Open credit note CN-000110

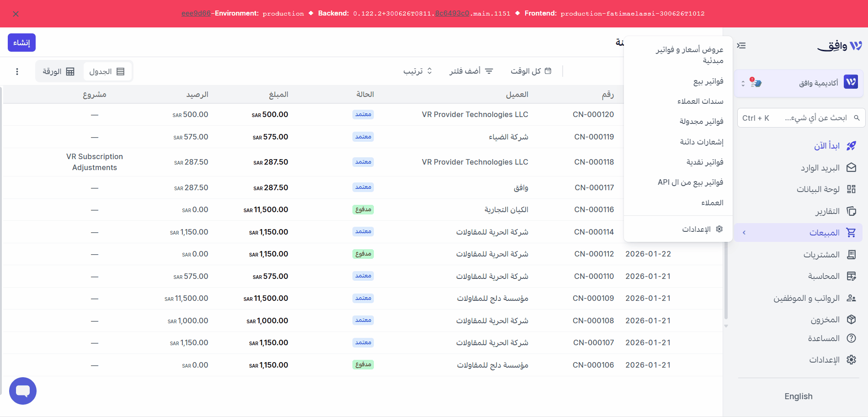point(594,276)
